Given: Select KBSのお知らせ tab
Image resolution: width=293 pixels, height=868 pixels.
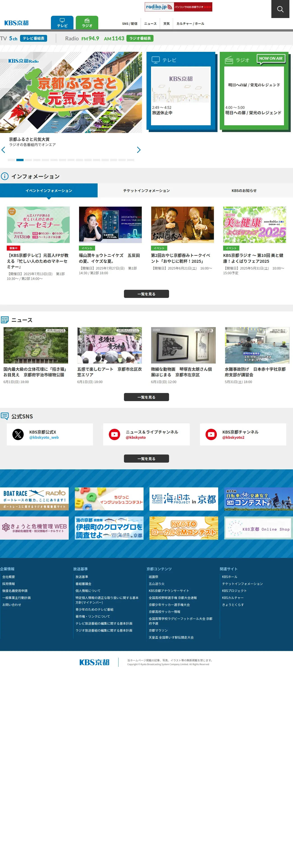Looking at the screenshot, I should [x=244, y=190].
